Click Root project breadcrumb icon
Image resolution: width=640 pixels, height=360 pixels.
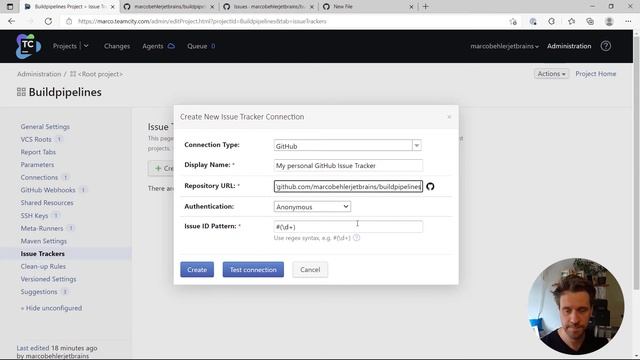[73, 74]
